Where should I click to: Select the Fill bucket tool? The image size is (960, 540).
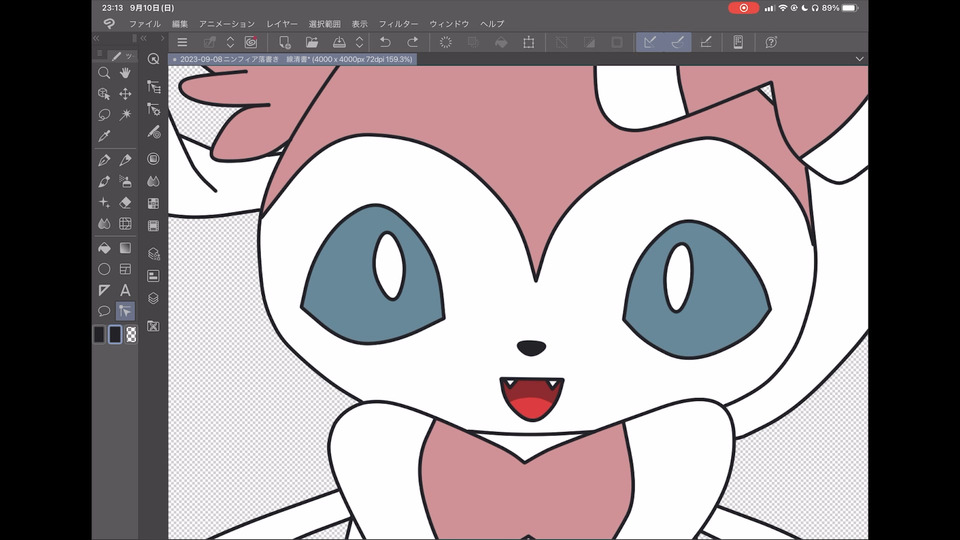pyautogui.click(x=104, y=248)
